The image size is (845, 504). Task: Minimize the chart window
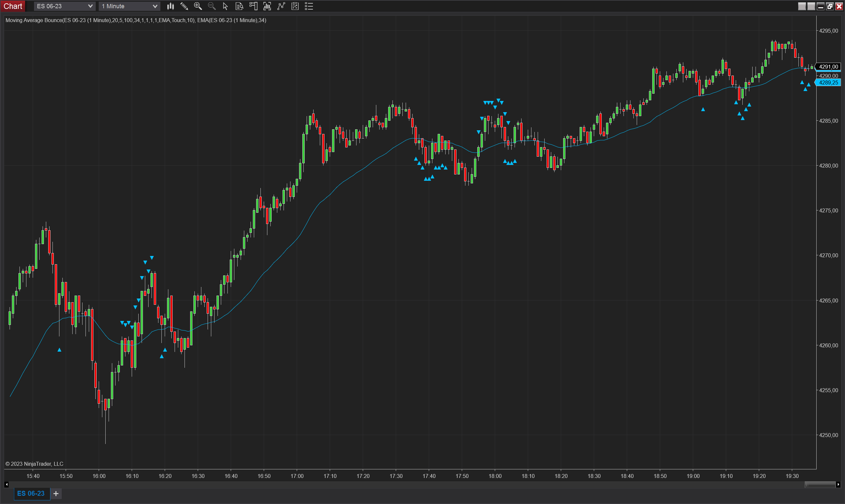(821, 6)
